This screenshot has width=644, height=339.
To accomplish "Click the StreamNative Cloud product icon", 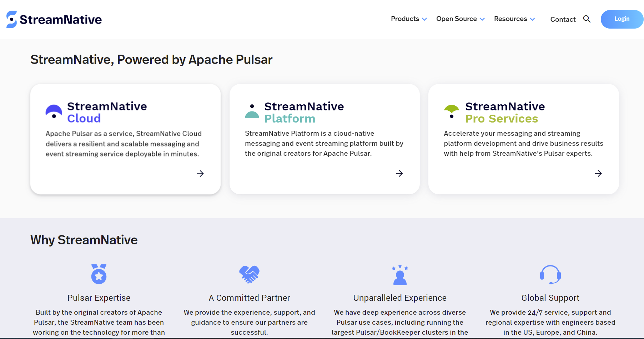I will click(x=54, y=111).
